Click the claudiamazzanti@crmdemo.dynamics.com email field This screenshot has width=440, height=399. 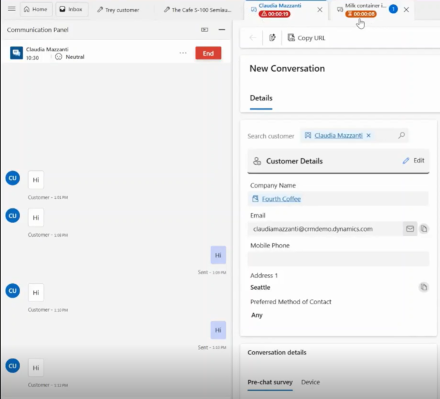click(x=325, y=229)
